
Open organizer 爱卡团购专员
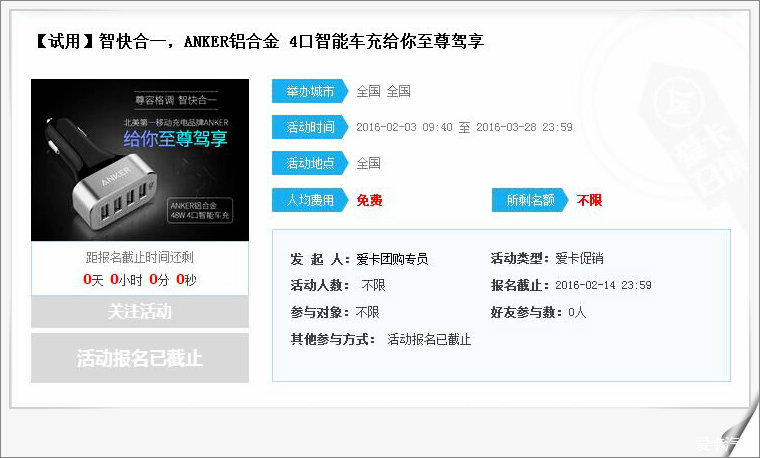(x=392, y=259)
